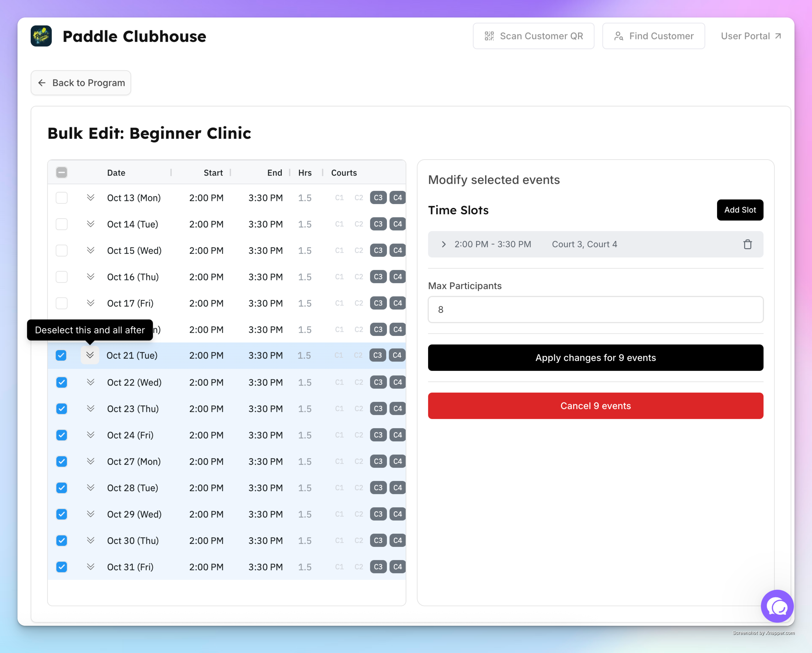Check the Oct 14 (Tue) row checkbox
This screenshot has width=812, height=653.
pos(61,224)
